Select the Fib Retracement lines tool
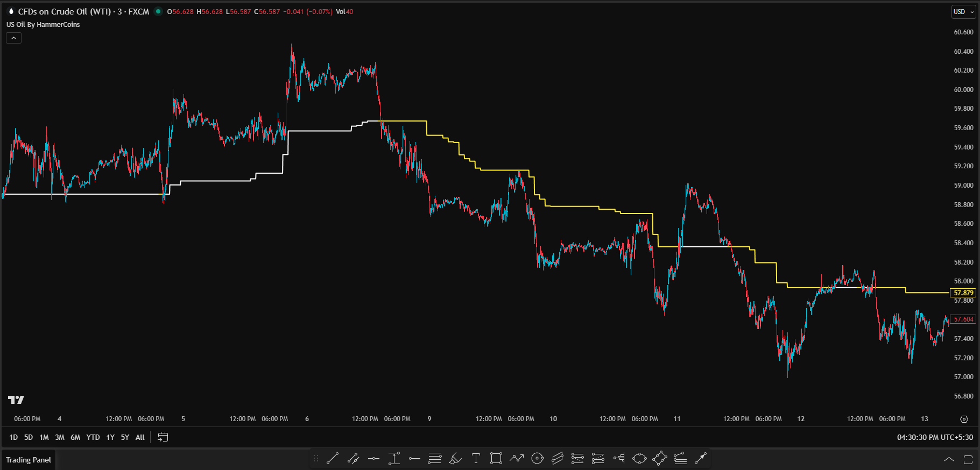Image resolution: width=980 pixels, height=470 pixels. click(x=435, y=459)
